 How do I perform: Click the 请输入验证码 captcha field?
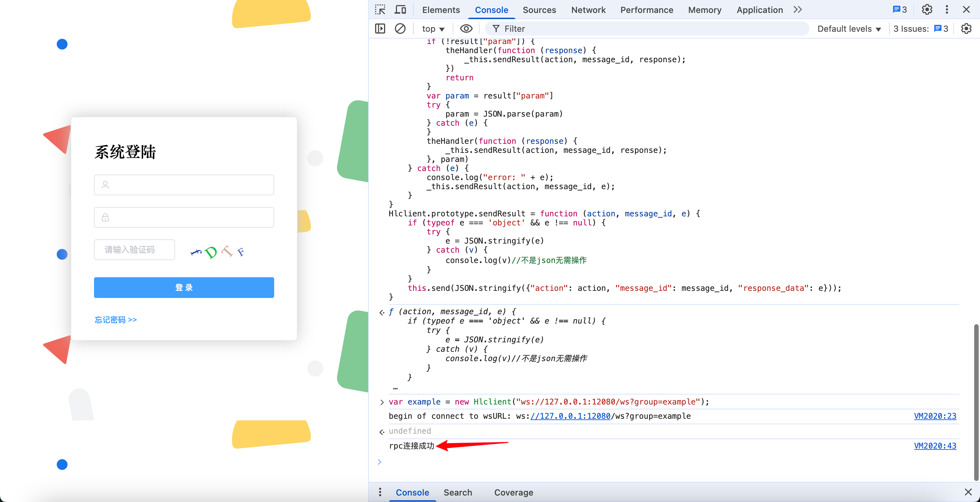pos(134,249)
